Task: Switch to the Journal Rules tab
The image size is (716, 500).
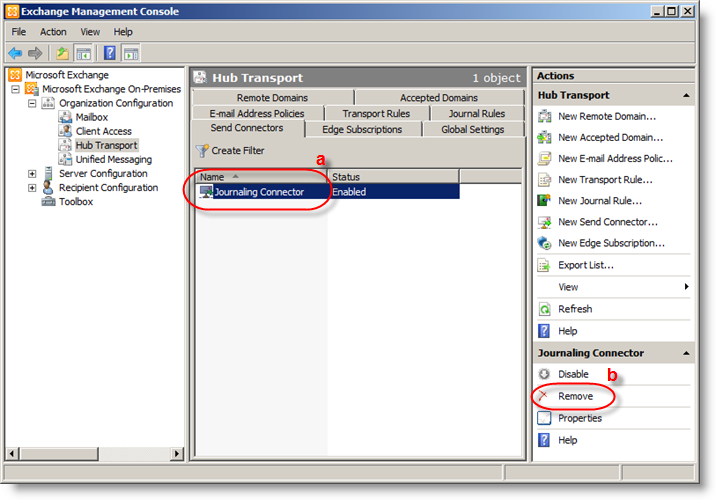Action: pos(477,113)
